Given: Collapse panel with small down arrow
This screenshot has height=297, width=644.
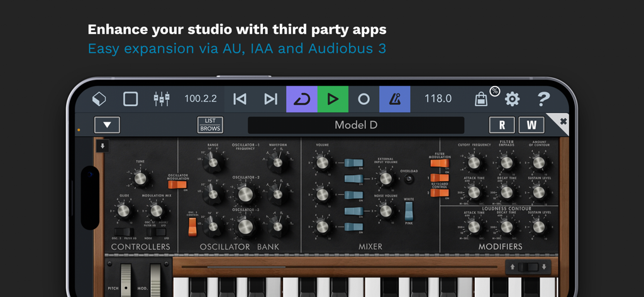Looking at the screenshot, I should 103,146.
